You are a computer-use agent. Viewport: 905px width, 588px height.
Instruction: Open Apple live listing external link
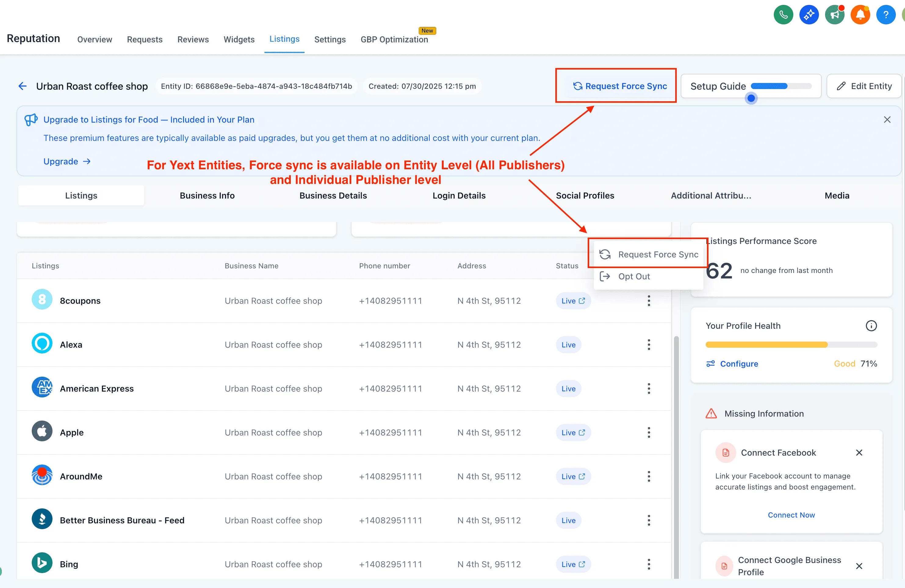[x=582, y=432]
